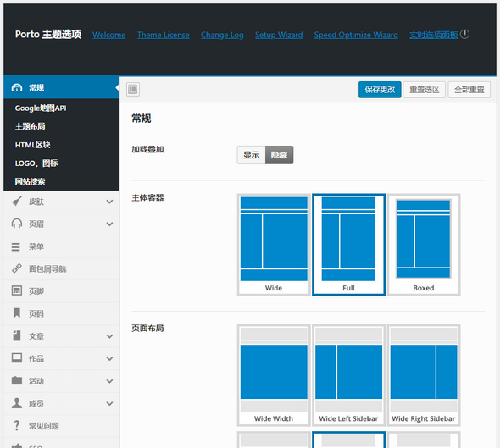Screen dimensions: 500x448
Task: Choose Wide Width page layout
Action: [x=274, y=375]
